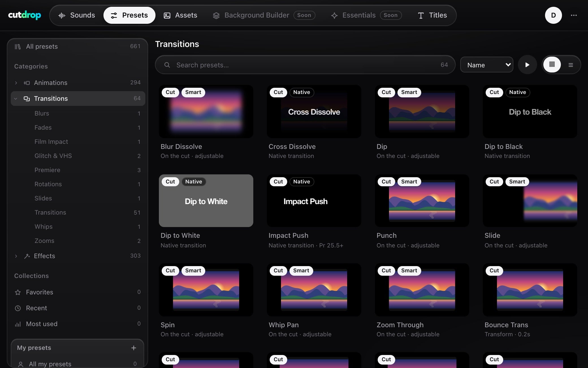Open the user avatar D

(x=553, y=15)
